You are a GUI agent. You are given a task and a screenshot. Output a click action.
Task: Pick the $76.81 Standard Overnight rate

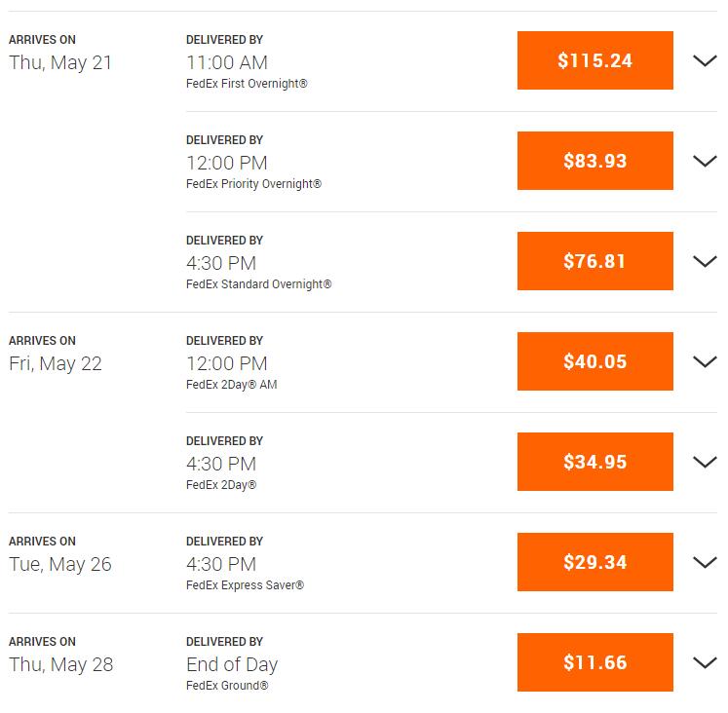tap(594, 261)
